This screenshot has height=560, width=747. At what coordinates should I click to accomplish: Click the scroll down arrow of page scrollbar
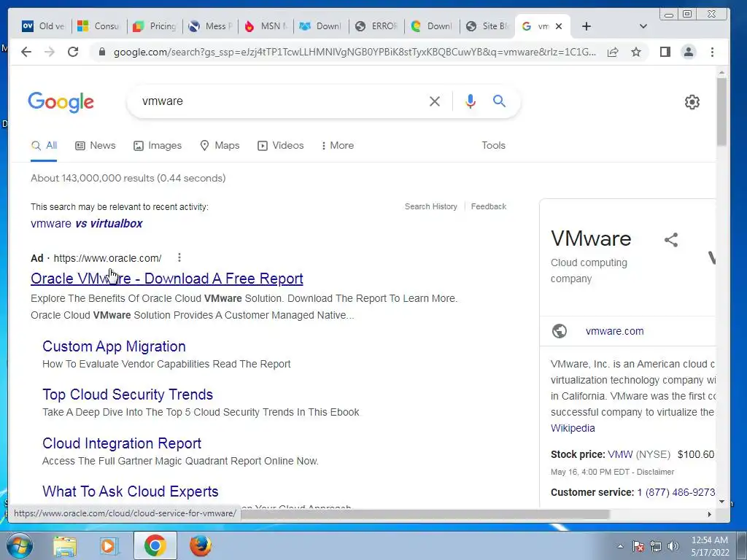pyautogui.click(x=721, y=502)
